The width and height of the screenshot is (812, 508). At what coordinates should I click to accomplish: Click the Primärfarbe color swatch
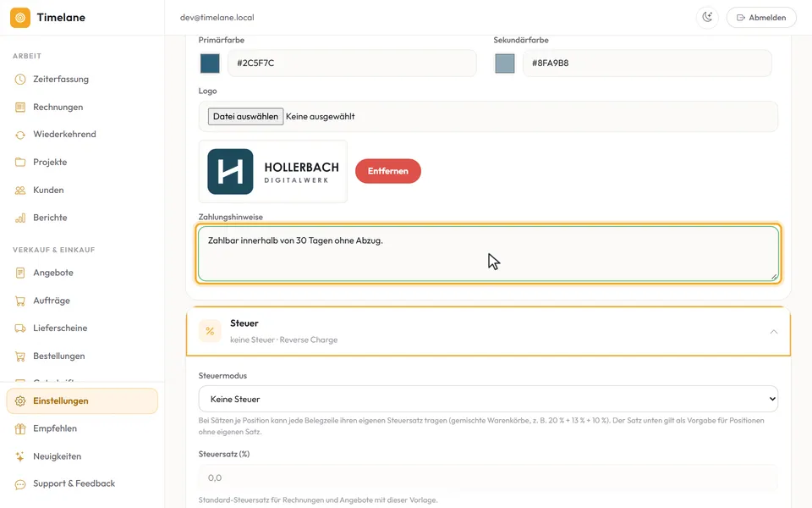pyautogui.click(x=210, y=63)
